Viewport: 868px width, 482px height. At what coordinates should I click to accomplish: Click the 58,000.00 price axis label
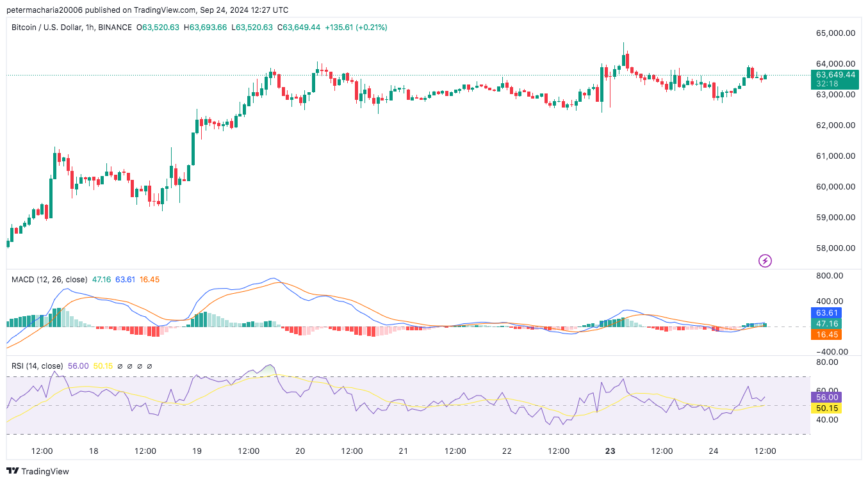pos(835,248)
